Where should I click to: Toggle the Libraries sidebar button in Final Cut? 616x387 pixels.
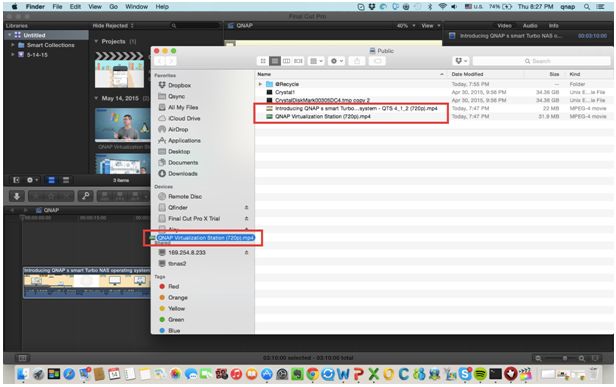[16, 180]
